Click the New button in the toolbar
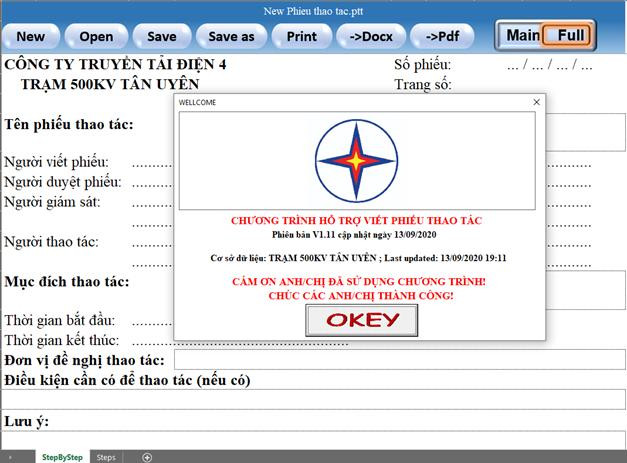The width and height of the screenshot is (627, 463). 31,36
